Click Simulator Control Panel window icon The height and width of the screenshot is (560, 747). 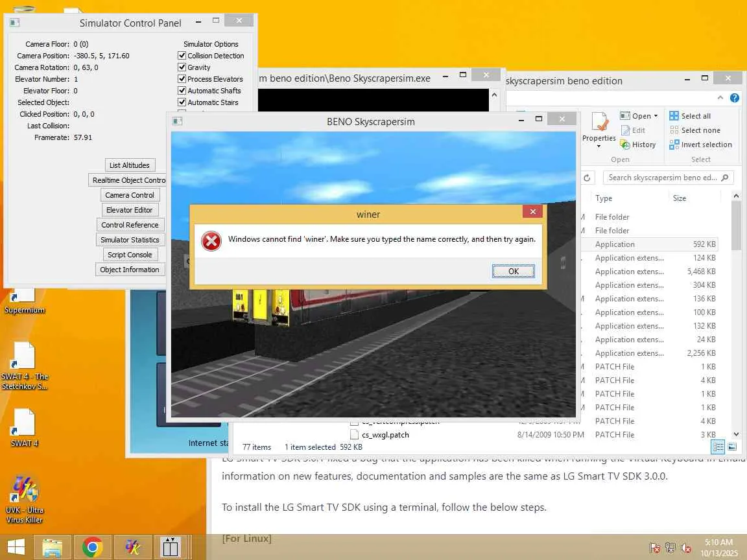coord(15,23)
